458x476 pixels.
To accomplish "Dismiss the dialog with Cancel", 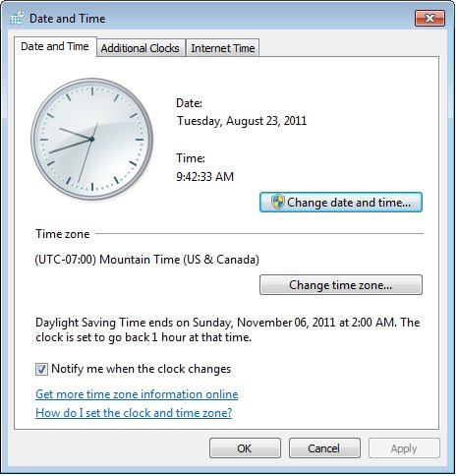I will [326, 449].
